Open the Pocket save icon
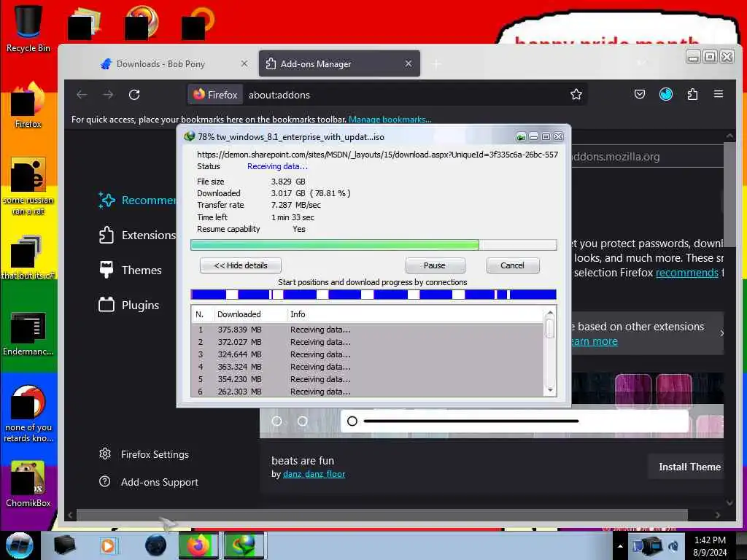This screenshot has height=560, width=747. point(639,94)
